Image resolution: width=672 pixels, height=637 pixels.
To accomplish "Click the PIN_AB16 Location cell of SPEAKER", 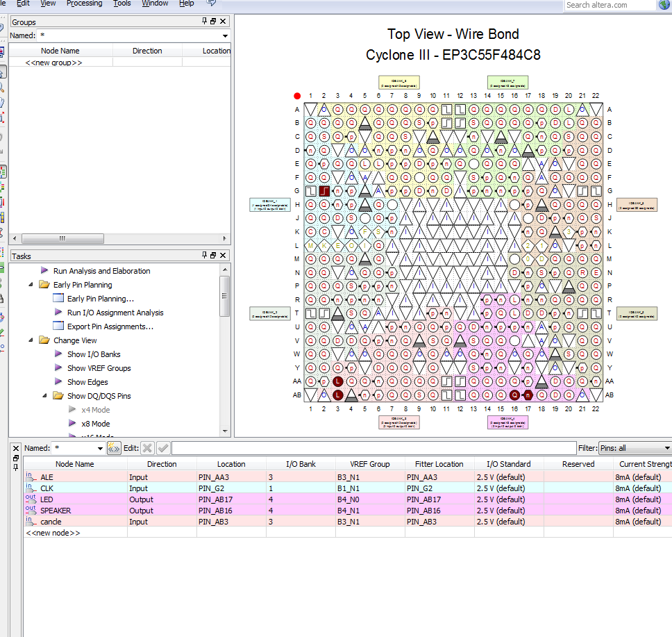I will point(231,511).
